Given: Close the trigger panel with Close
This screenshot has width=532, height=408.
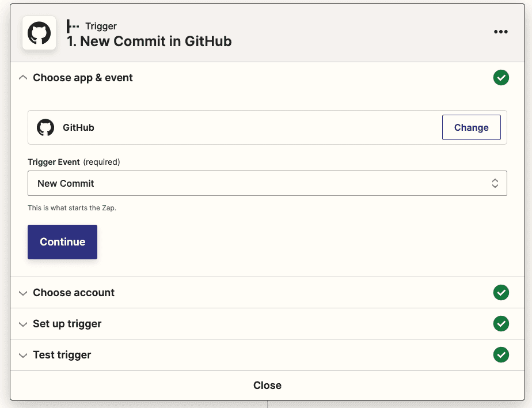Looking at the screenshot, I should point(267,386).
